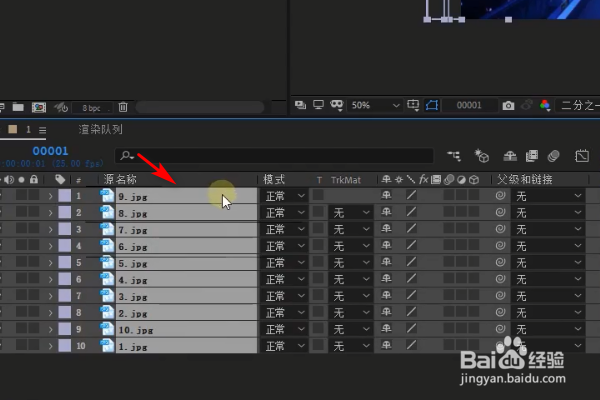Image resolution: width=600 pixels, height=400 pixels.
Task: Select the layer row 10.jpg
Action: pyautogui.click(x=187, y=330)
